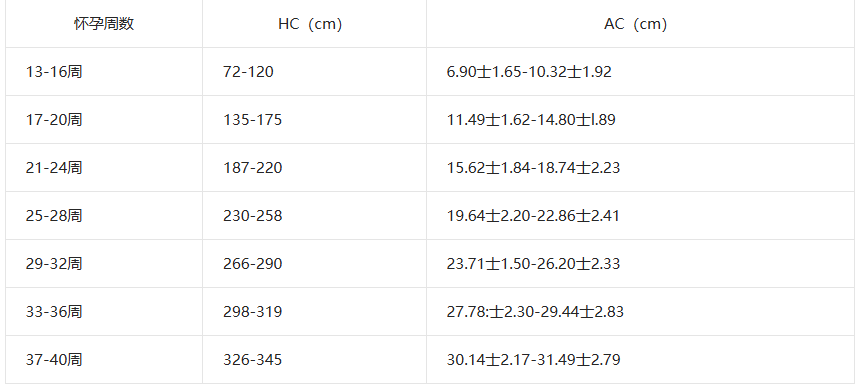Click the HC (cm) column header
857x385 pixels.
point(310,24)
